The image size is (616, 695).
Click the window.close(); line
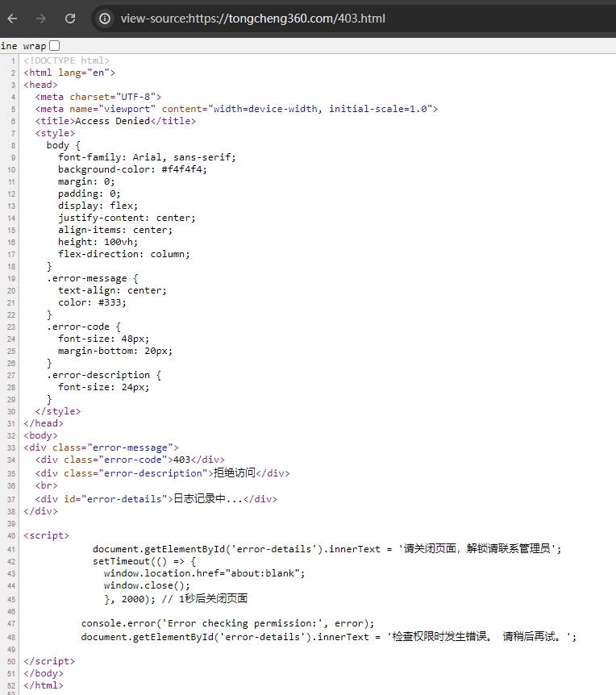point(147,585)
